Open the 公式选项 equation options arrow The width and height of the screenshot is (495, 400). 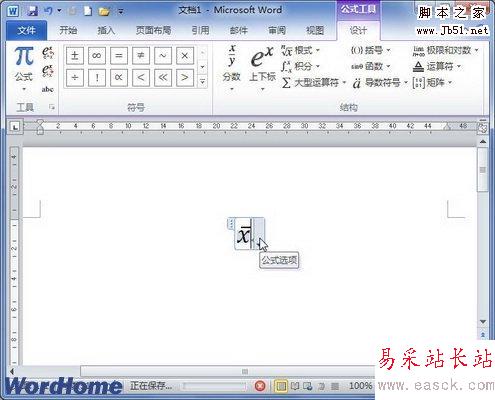(259, 234)
